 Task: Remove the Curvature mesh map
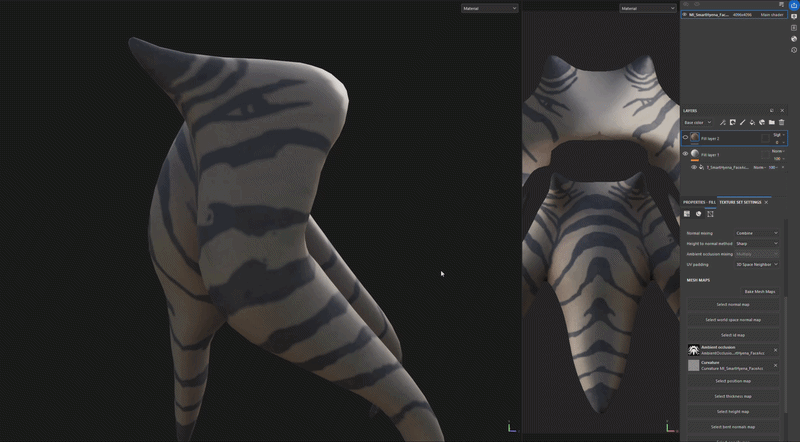point(776,365)
